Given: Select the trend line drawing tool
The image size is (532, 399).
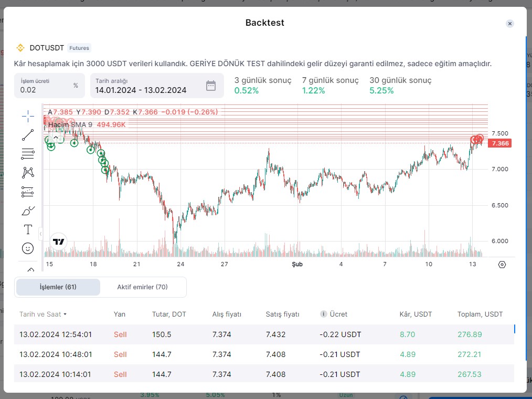Looking at the screenshot, I should [x=28, y=135].
